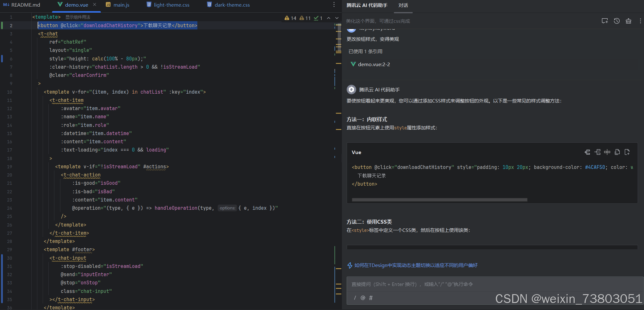This screenshot has width=644, height=310.
Task: Click the '方法二：使用CSS类' heading
Action: (x=369, y=222)
